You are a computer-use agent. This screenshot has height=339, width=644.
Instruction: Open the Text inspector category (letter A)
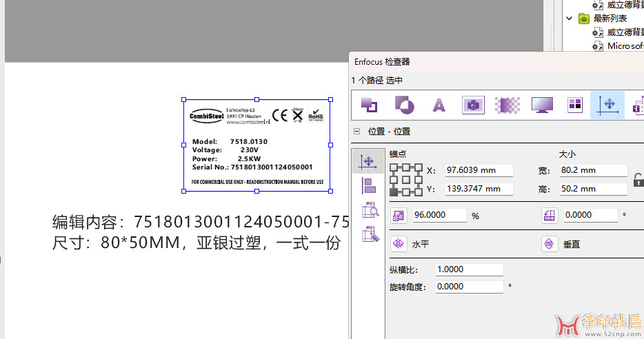pyautogui.click(x=439, y=105)
